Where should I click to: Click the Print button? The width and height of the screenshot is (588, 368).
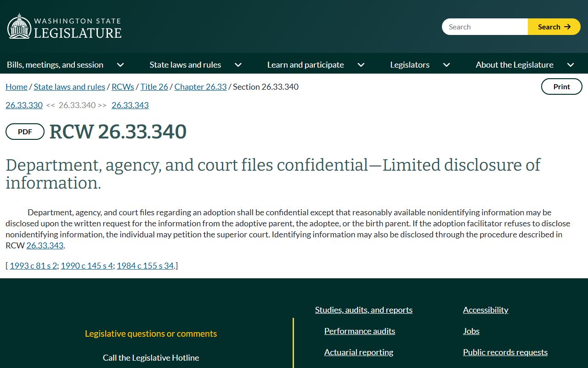click(561, 86)
